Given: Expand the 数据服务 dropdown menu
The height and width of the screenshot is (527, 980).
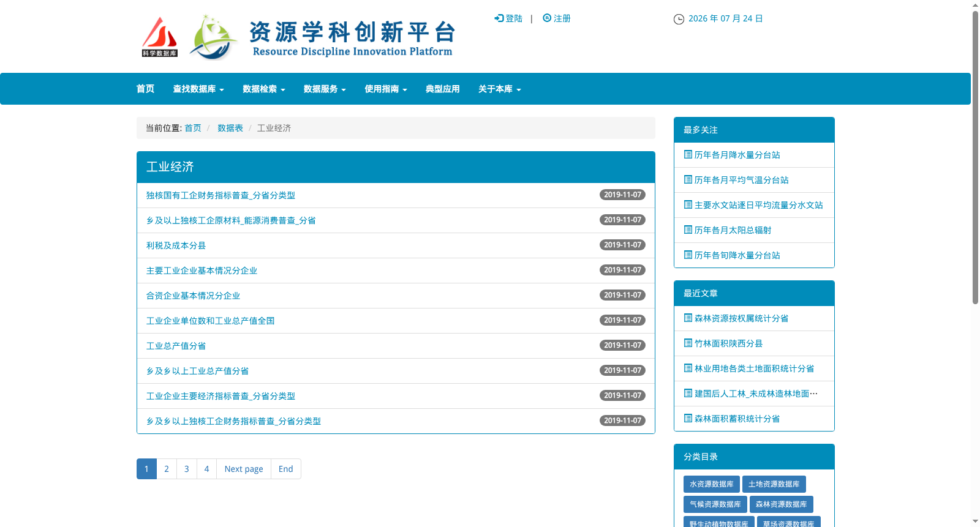Looking at the screenshot, I should pos(325,89).
